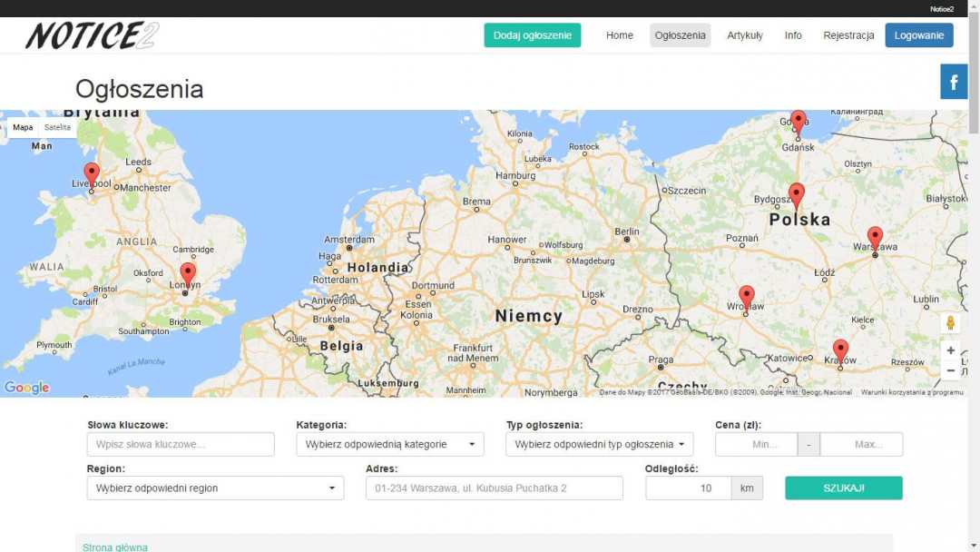Open the Rejestracja menu item
Viewport: 980px width, 552px height.
(848, 35)
